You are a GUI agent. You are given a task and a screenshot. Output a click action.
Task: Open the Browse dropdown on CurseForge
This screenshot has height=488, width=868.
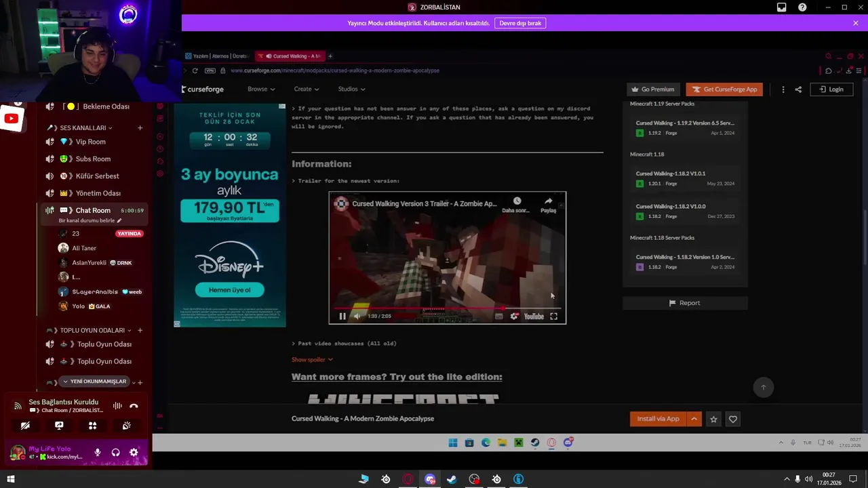click(x=261, y=89)
